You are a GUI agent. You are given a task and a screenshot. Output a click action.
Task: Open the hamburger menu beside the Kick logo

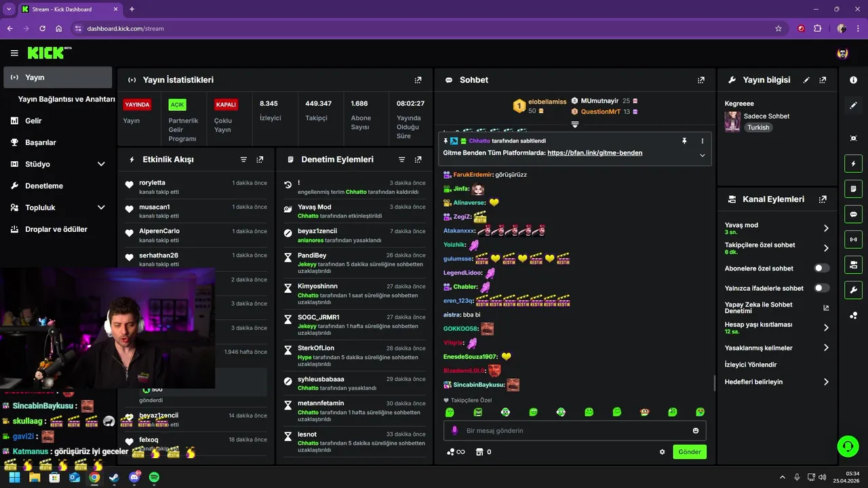click(14, 53)
